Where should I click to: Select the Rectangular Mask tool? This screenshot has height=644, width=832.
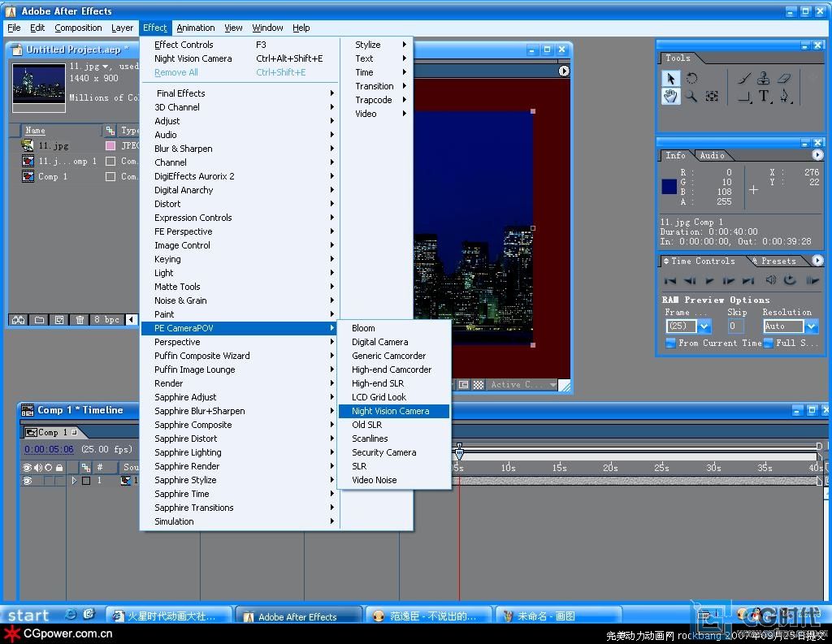(x=744, y=96)
